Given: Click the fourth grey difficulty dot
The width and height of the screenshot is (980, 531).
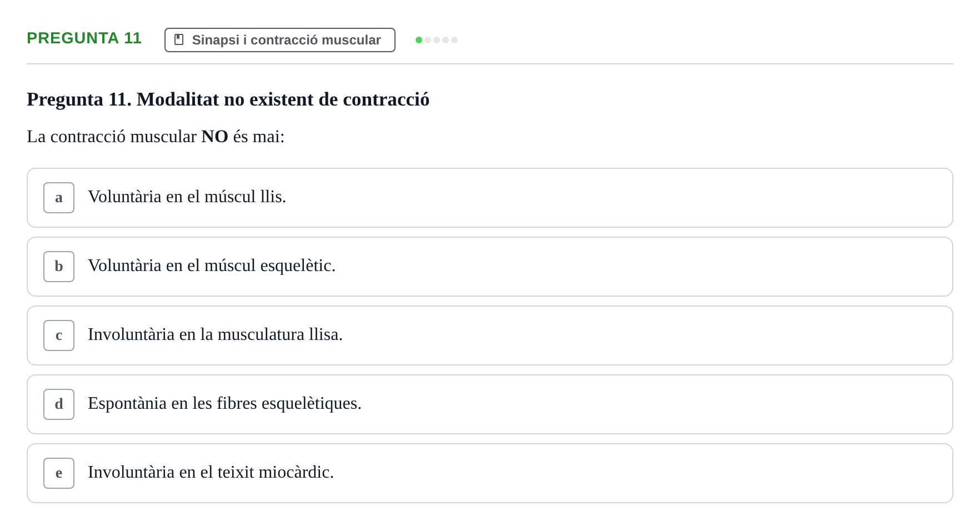Looking at the screenshot, I should [x=446, y=40].
